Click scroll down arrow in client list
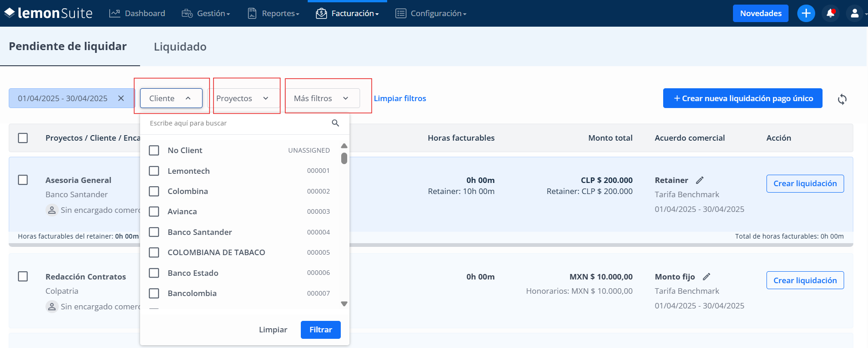The height and width of the screenshot is (348, 868). tap(344, 304)
